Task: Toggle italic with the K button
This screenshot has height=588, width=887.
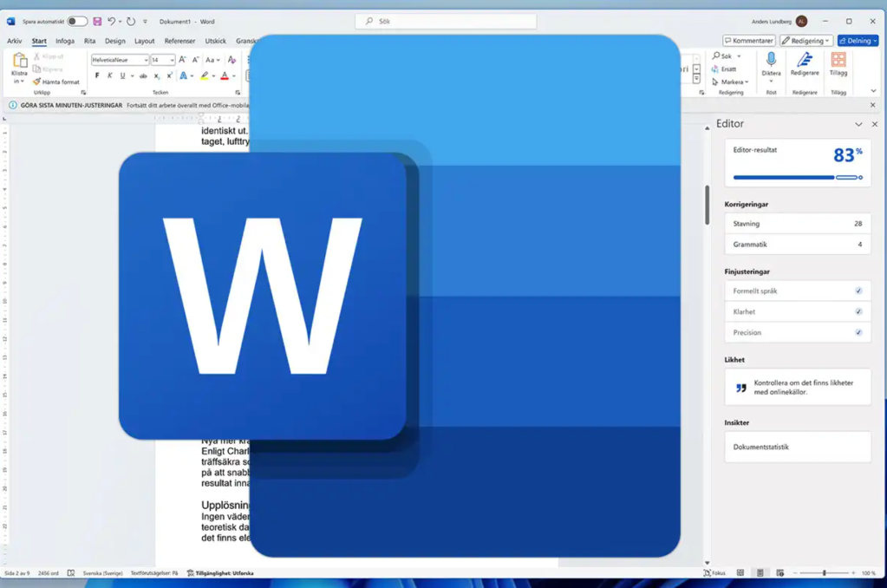Action: 110,75
